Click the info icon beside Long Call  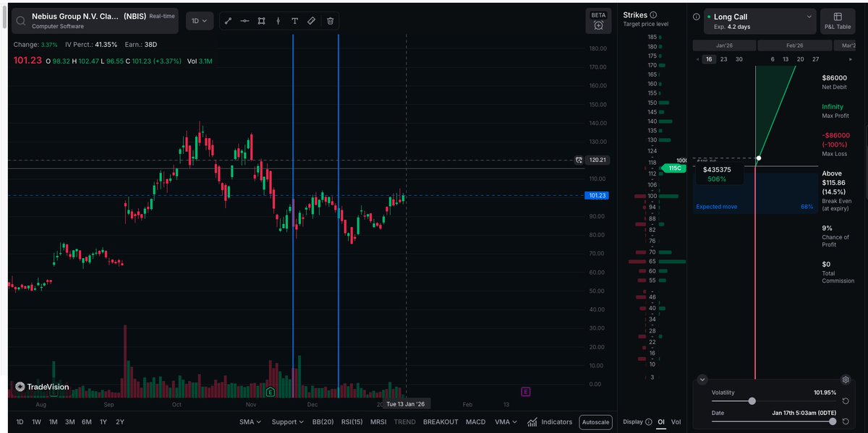tap(697, 17)
